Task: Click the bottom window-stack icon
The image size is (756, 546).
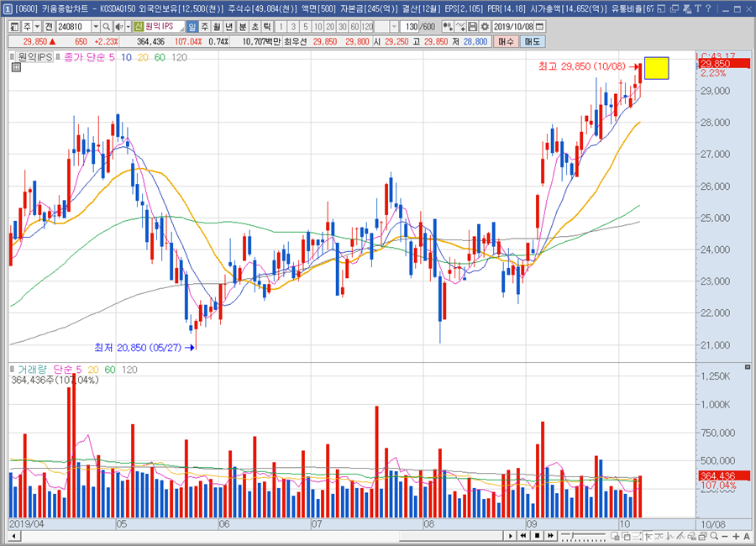Action: coord(626,536)
